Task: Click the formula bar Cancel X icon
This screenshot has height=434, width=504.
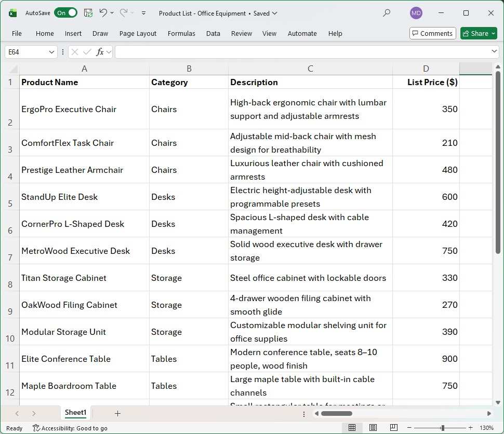Action: pos(75,52)
